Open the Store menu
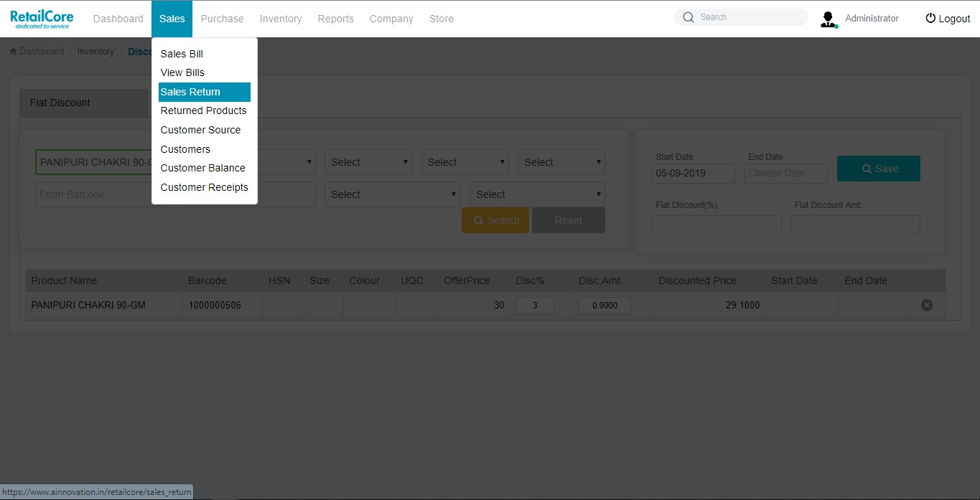Viewport: 980px width, 500px height. click(442, 19)
